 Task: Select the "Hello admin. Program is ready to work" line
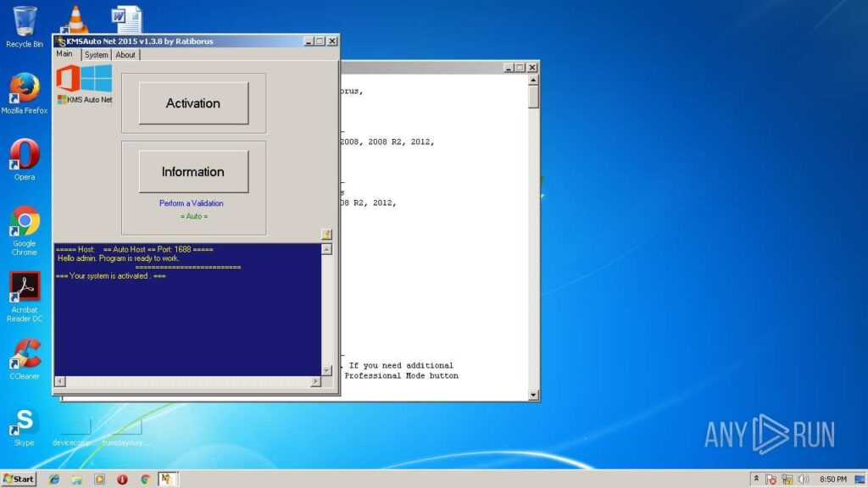coord(118,258)
